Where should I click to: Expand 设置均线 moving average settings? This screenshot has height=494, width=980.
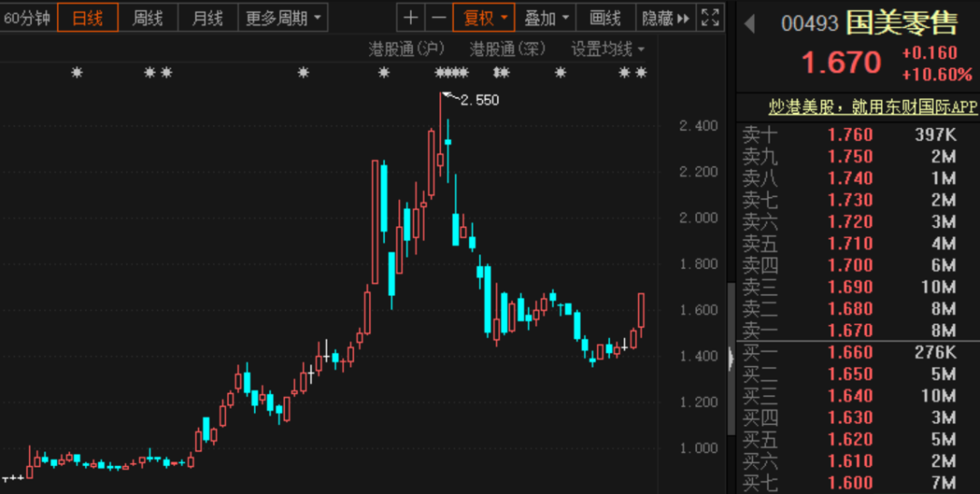click(x=607, y=49)
